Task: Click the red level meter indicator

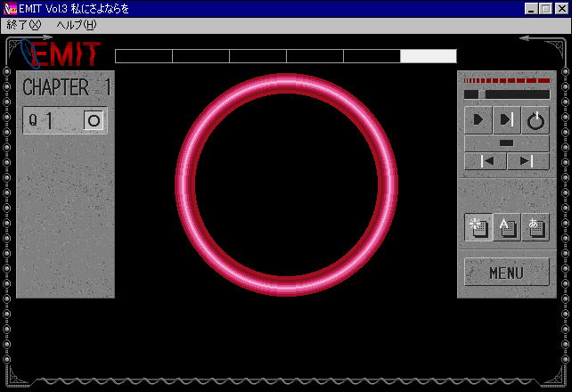Action: (x=507, y=80)
